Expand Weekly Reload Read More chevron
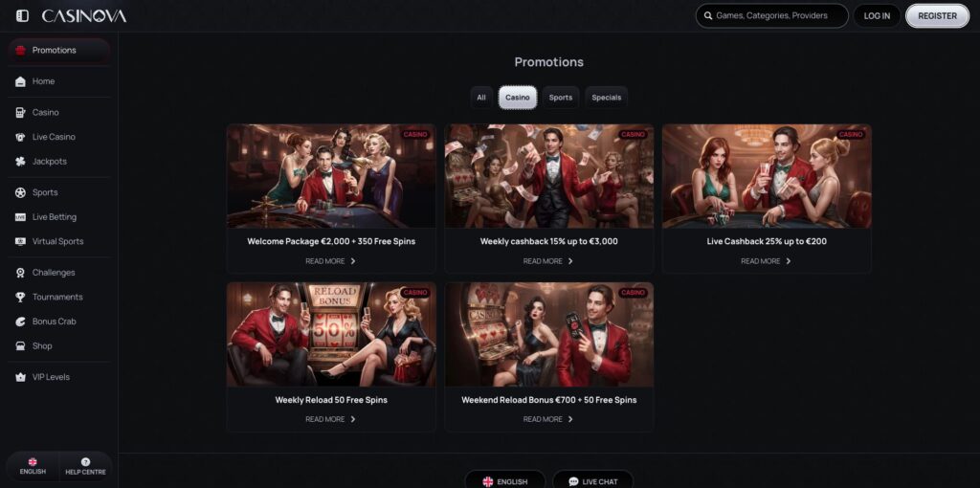This screenshot has width=980, height=488. pos(353,419)
